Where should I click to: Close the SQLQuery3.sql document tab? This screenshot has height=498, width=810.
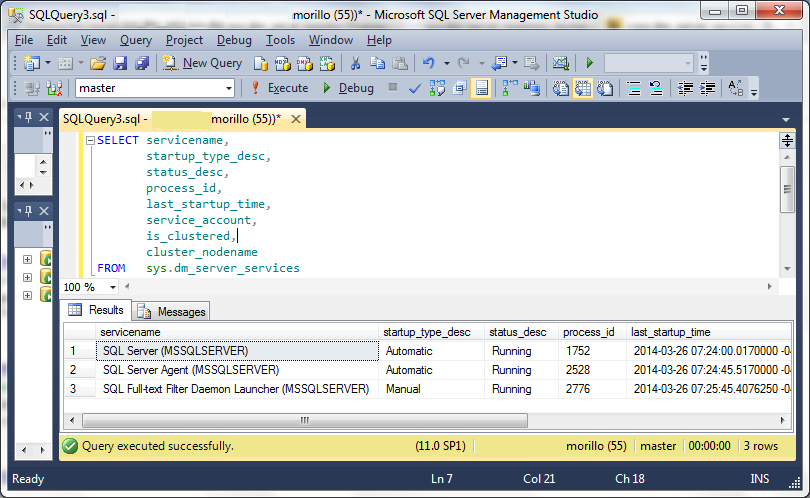296,119
